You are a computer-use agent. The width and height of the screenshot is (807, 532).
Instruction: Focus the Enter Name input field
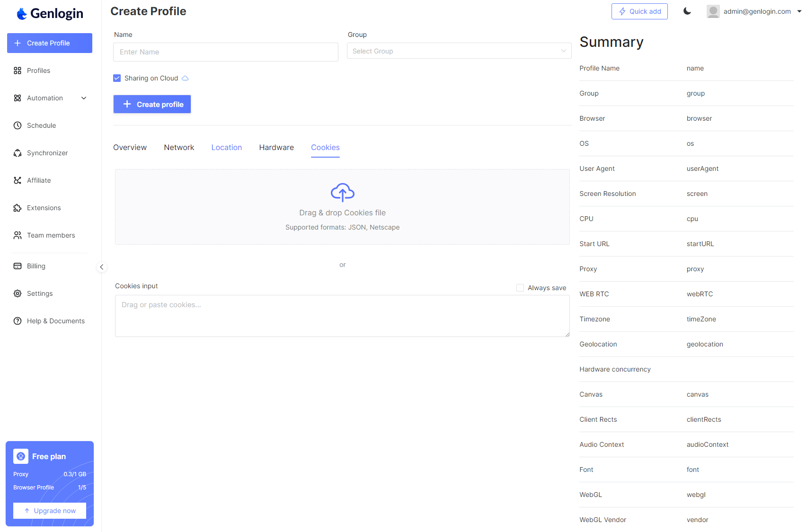click(x=225, y=52)
